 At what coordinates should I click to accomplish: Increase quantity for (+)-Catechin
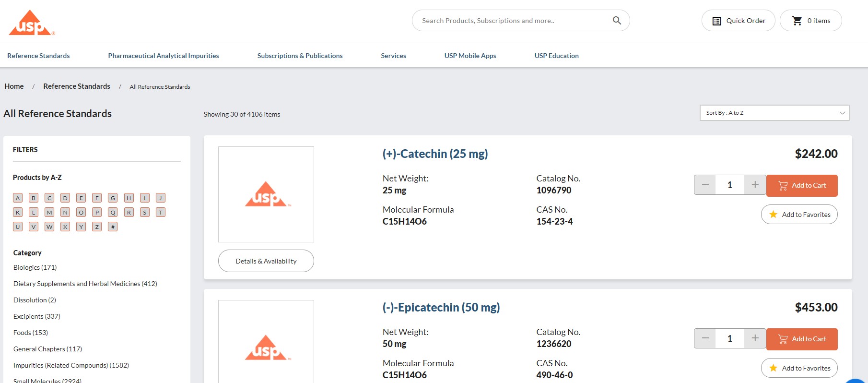[755, 185]
